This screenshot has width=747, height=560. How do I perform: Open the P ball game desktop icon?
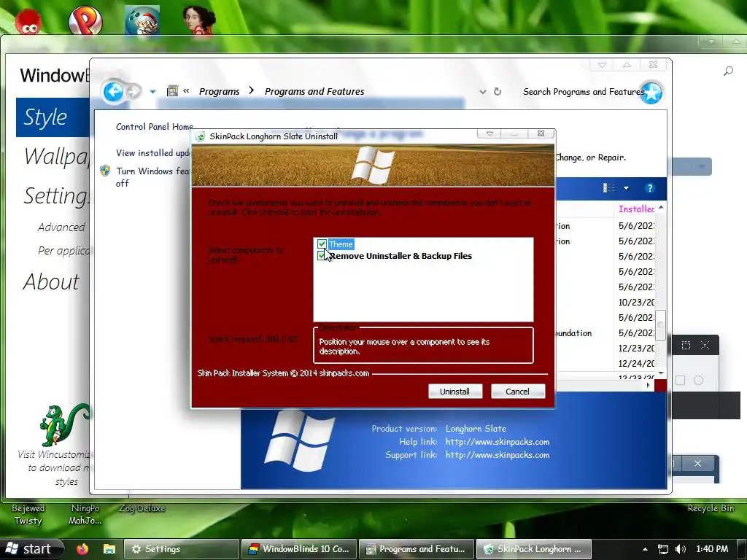click(x=85, y=20)
